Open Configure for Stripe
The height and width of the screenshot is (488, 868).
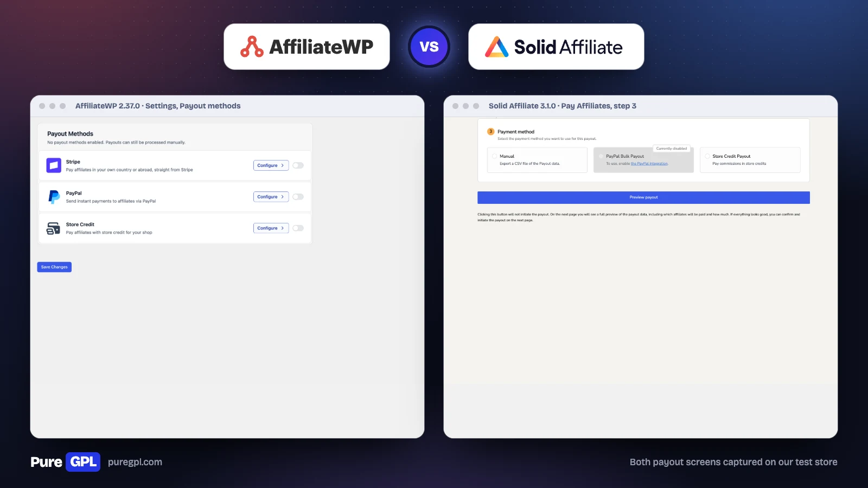pyautogui.click(x=271, y=165)
